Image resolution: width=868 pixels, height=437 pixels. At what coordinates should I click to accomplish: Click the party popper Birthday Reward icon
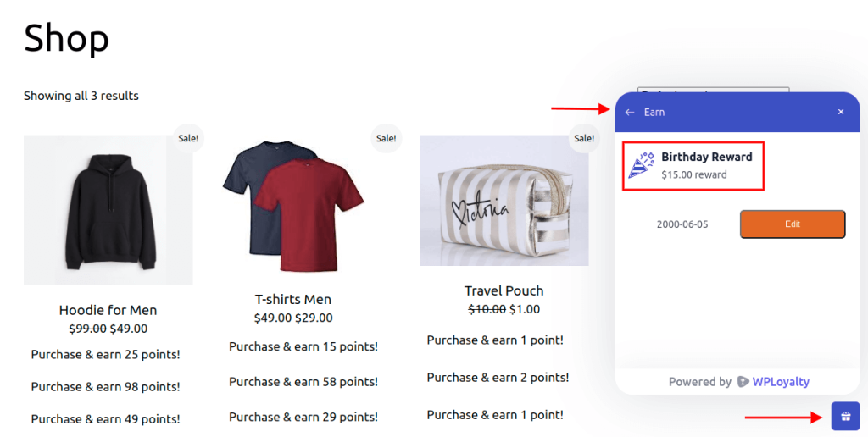coord(642,165)
